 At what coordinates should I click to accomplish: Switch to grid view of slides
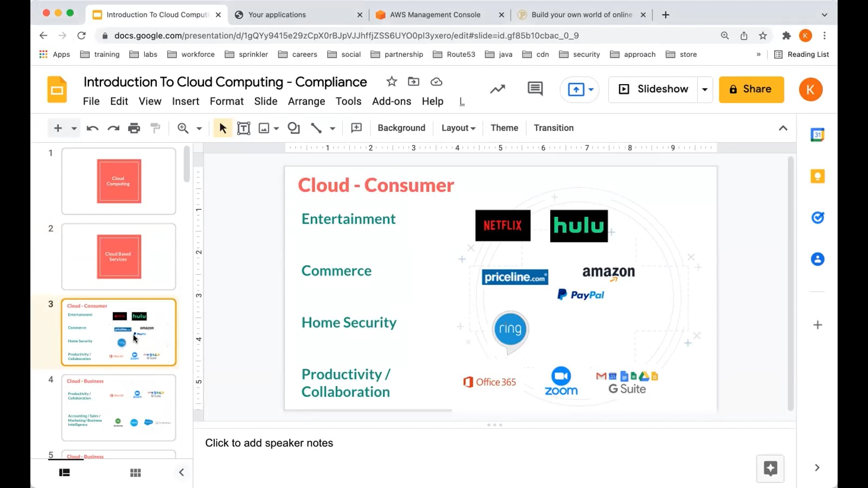tap(136, 473)
